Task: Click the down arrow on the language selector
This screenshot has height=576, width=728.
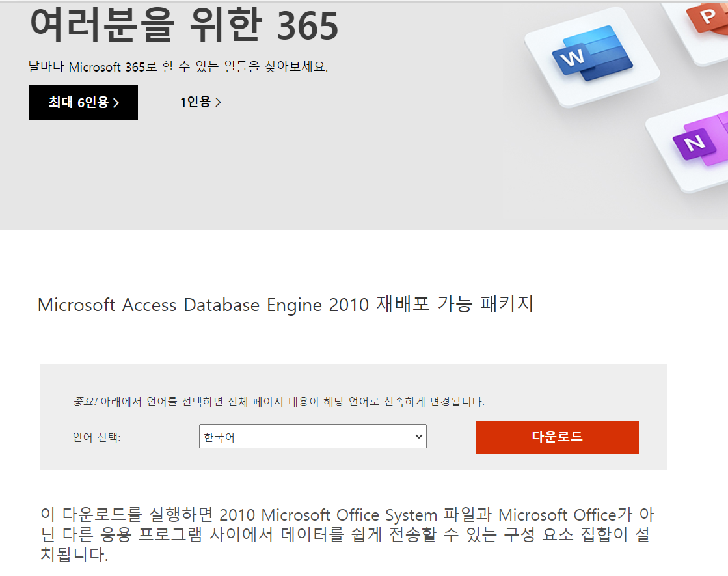Action: 418,437
